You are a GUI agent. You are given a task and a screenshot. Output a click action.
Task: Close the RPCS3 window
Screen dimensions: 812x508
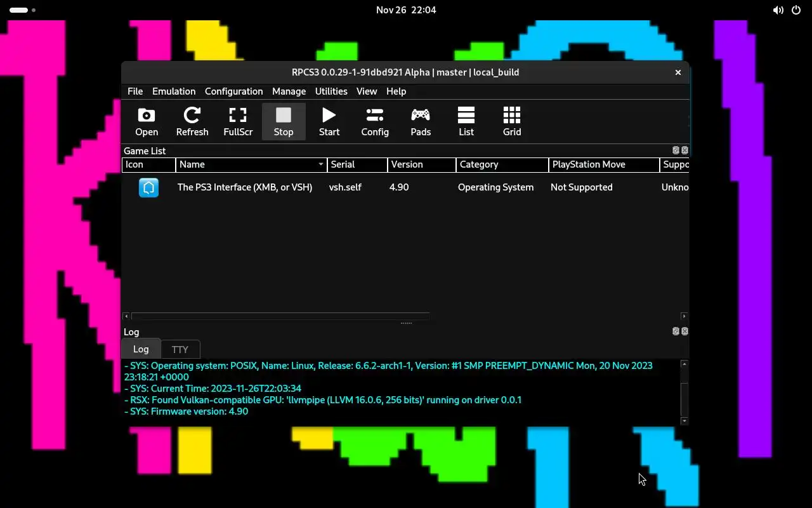coord(678,72)
